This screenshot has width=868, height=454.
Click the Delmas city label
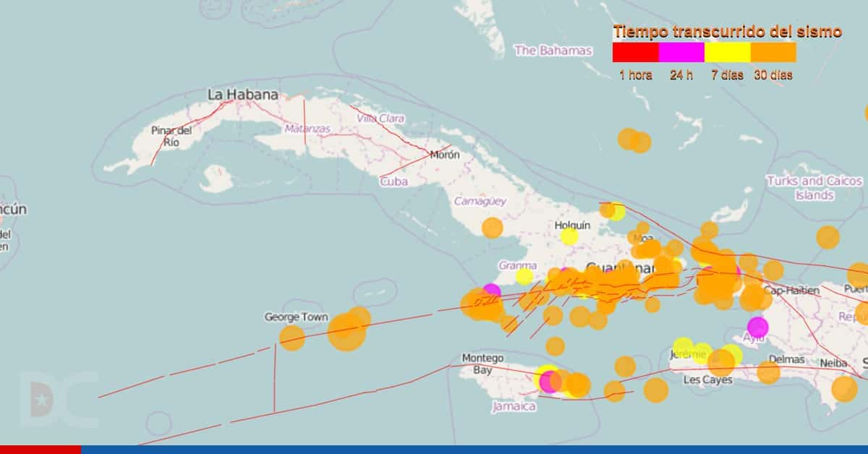coord(786,359)
